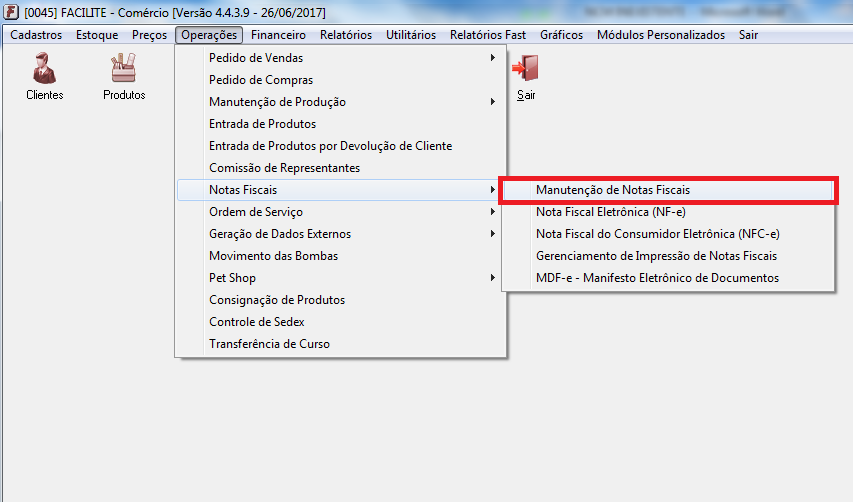Open the Relatórios menu

click(346, 35)
